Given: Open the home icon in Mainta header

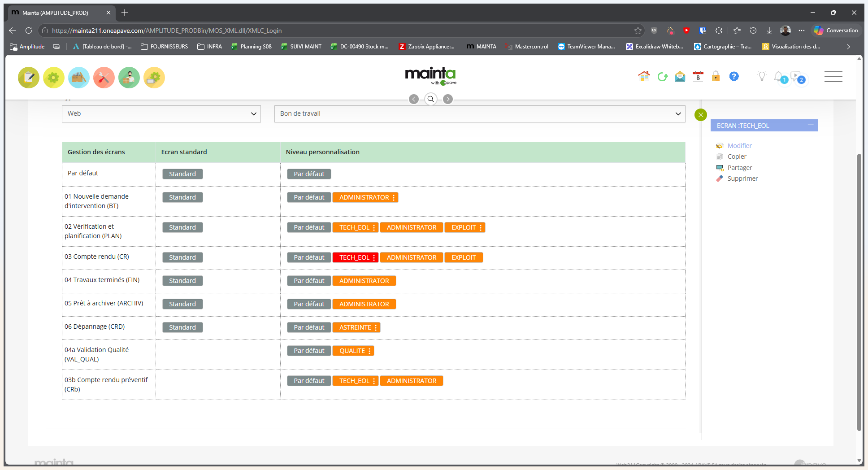Looking at the screenshot, I should coord(644,77).
